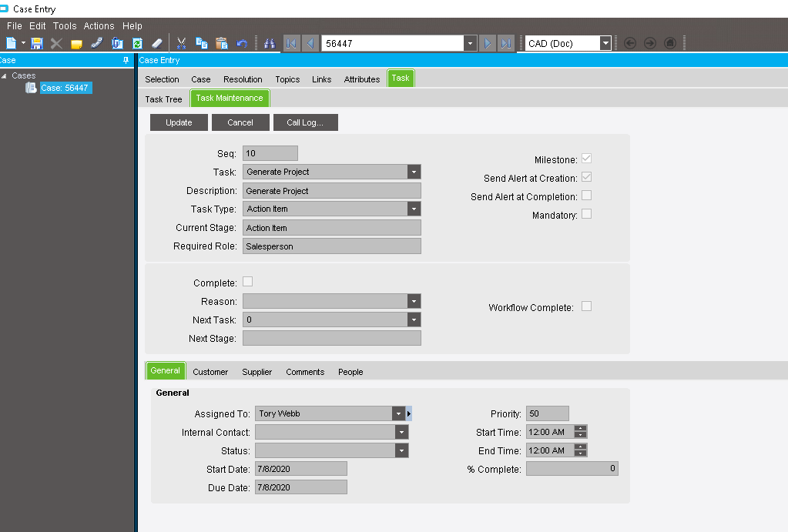The image size is (788, 532).
Task: Open the Internal Contact dropdown
Action: [401, 432]
